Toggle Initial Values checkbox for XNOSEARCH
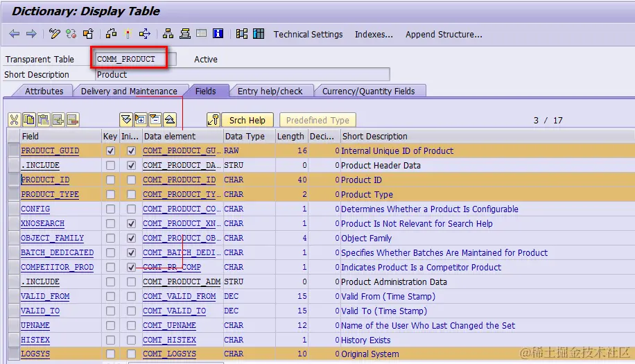The width and height of the screenshot is (635, 364). [131, 223]
